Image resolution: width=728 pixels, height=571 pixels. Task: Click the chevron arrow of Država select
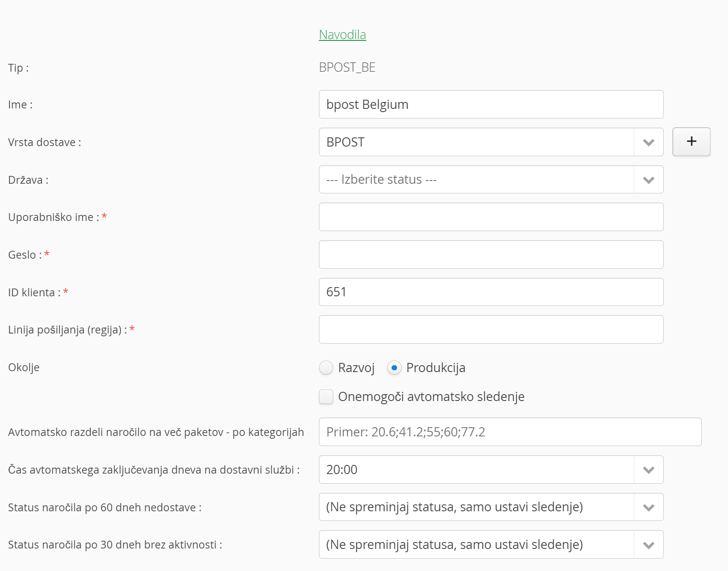coord(648,180)
